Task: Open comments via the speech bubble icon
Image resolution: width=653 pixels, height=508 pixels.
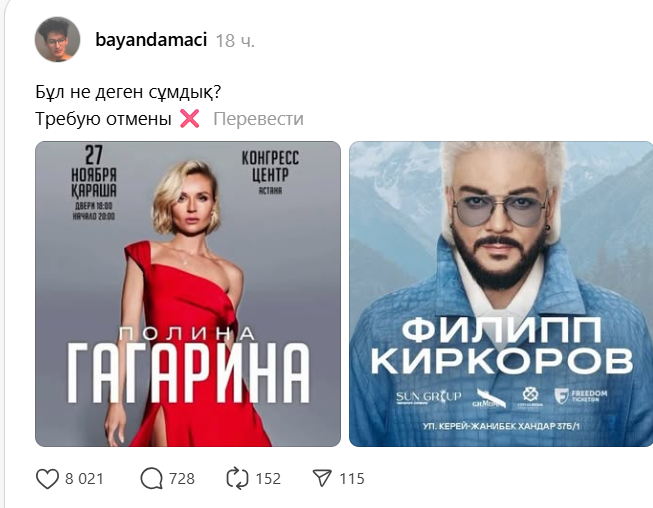Action: pyautogui.click(x=151, y=478)
